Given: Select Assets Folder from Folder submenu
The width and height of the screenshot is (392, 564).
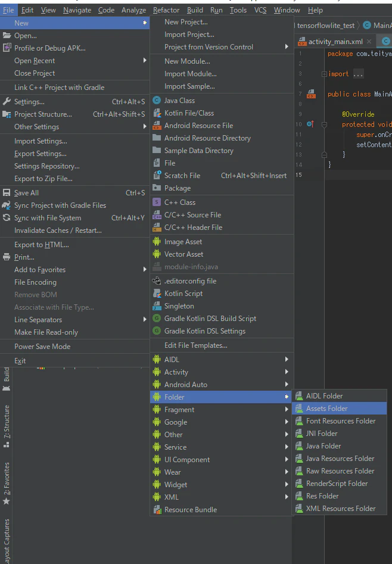Looking at the screenshot, I should 340,408.
